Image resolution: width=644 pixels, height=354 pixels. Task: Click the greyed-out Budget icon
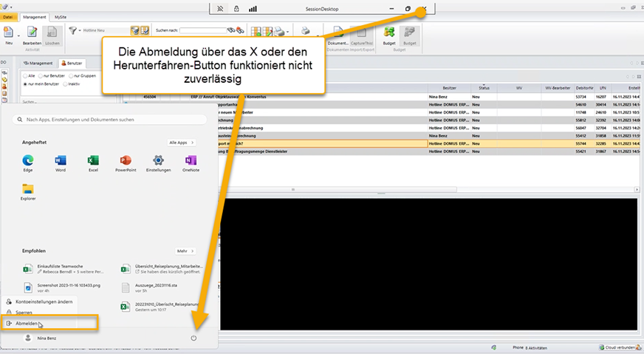409,32
